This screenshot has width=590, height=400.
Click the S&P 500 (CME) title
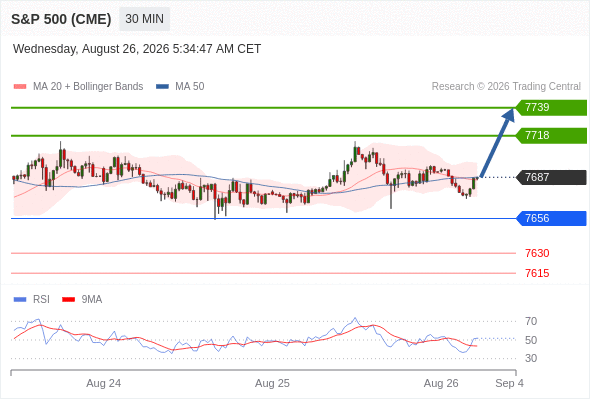pyautogui.click(x=61, y=19)
